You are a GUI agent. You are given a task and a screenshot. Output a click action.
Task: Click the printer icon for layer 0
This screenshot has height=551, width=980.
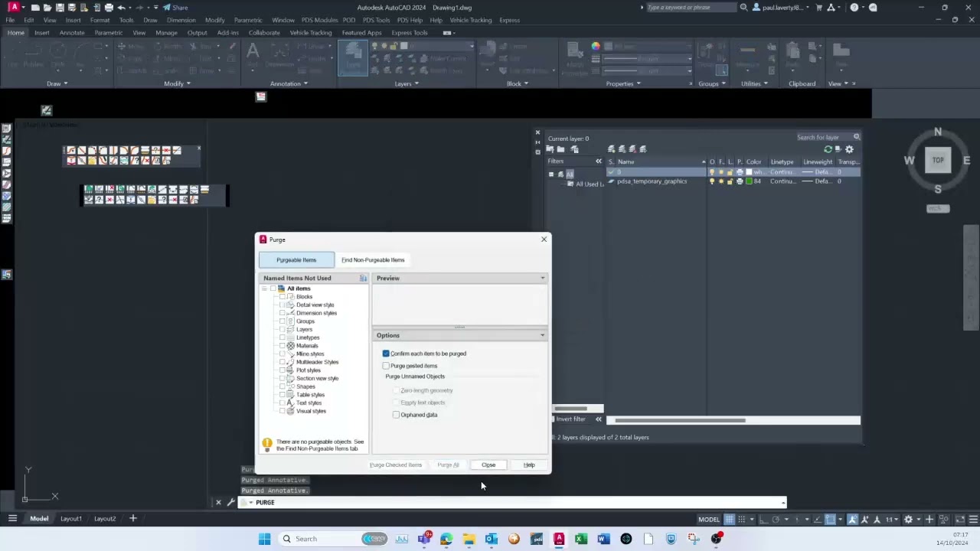click(739, 172)
